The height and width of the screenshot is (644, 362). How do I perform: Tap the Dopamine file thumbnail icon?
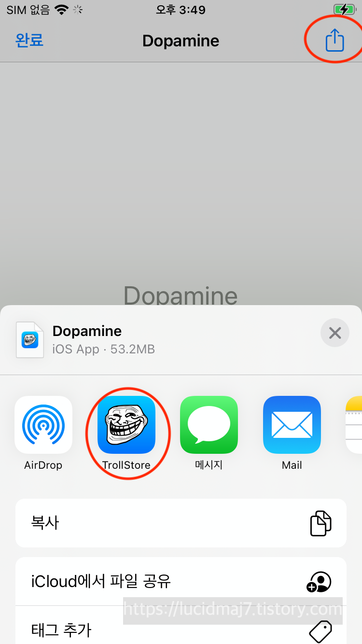pyautogui.click(x=30, y=340)
